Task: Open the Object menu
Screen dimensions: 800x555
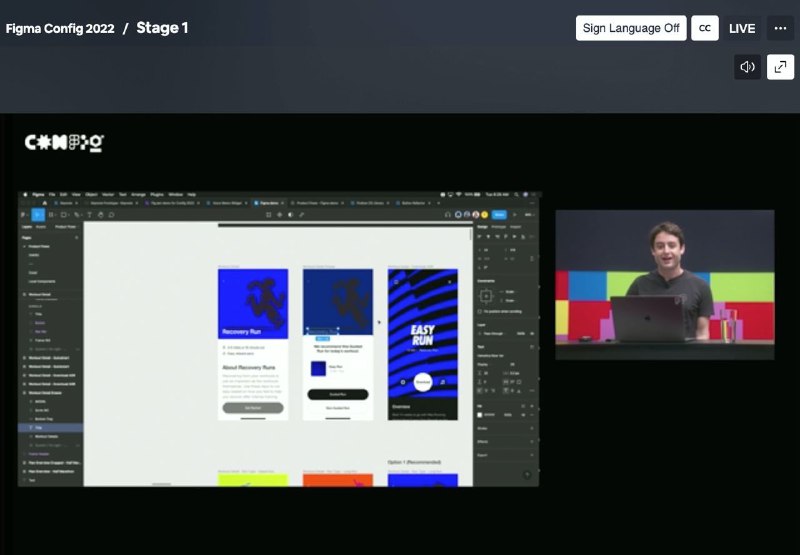Action: point(91,194)
